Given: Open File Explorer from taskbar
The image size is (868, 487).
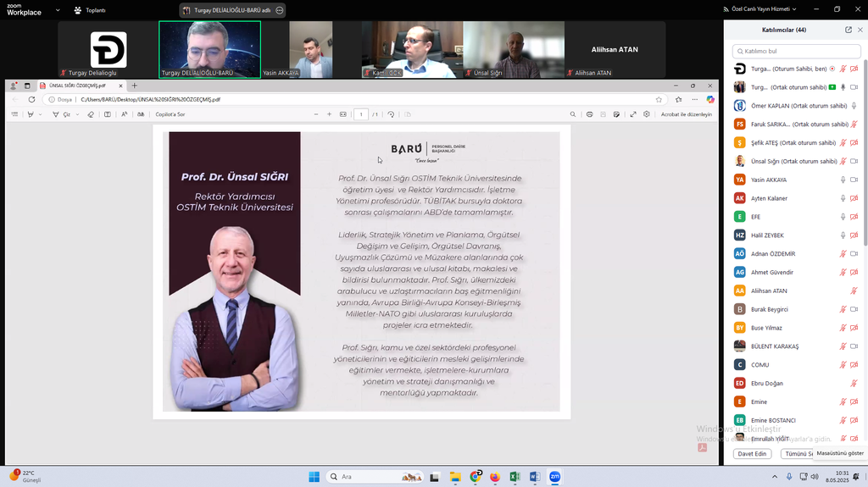Looking at the screenshot, I should [455, 477].
